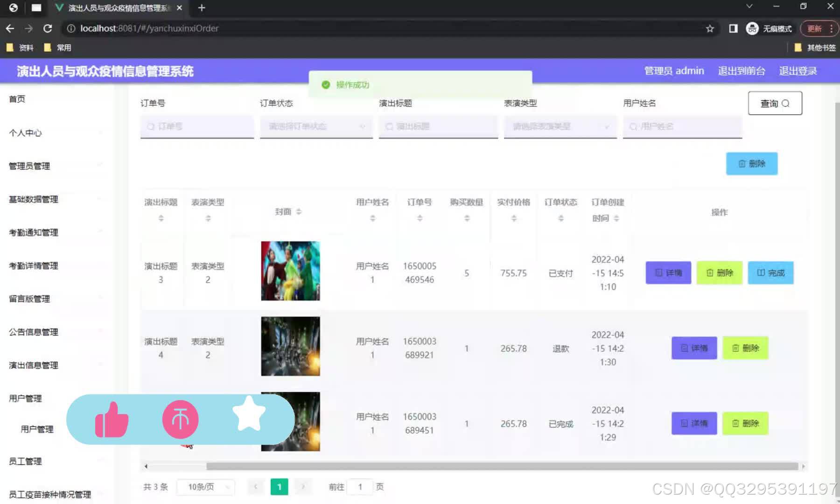Click the 前往 page number input
840x504 pixels.
click(360, 487)
